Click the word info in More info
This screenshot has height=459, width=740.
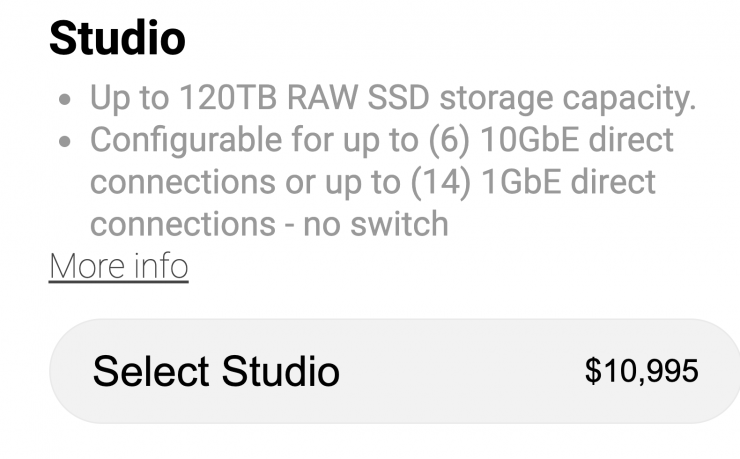click(160, 267)
